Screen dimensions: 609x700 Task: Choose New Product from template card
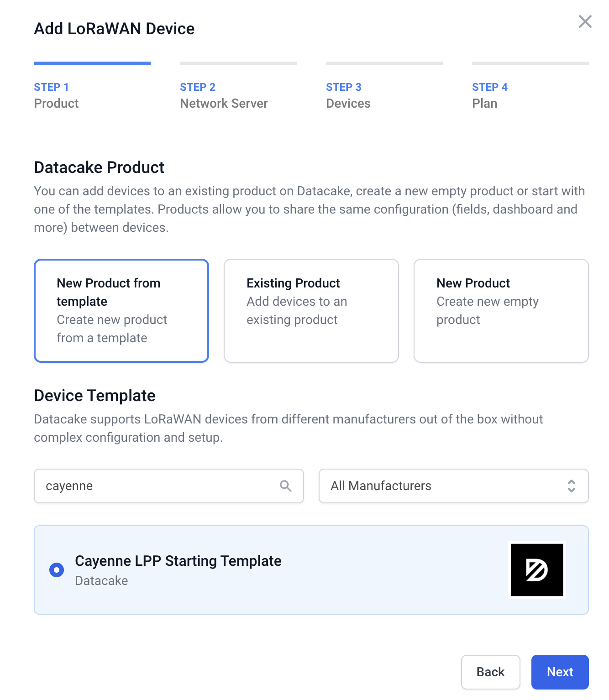(x=121, y=311)
